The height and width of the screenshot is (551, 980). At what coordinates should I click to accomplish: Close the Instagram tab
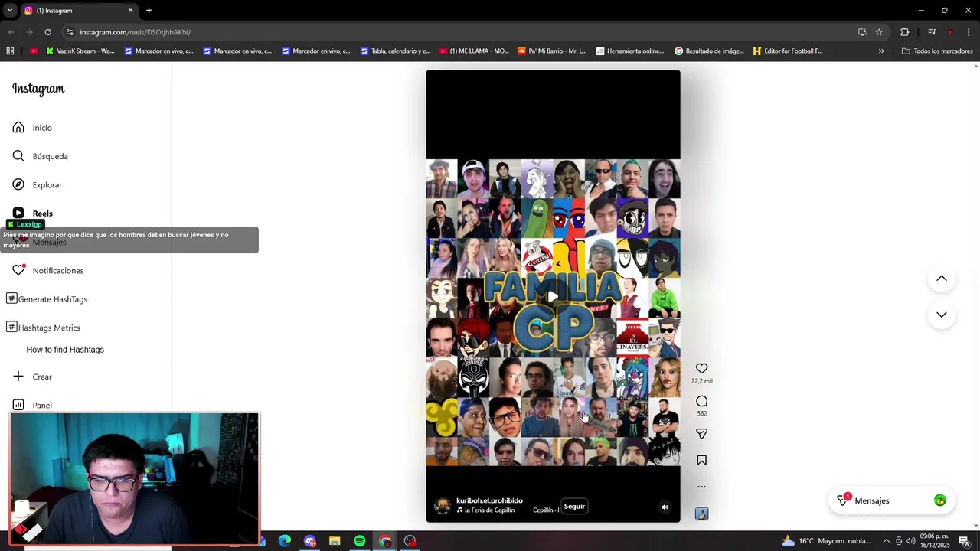click(130, 11)
